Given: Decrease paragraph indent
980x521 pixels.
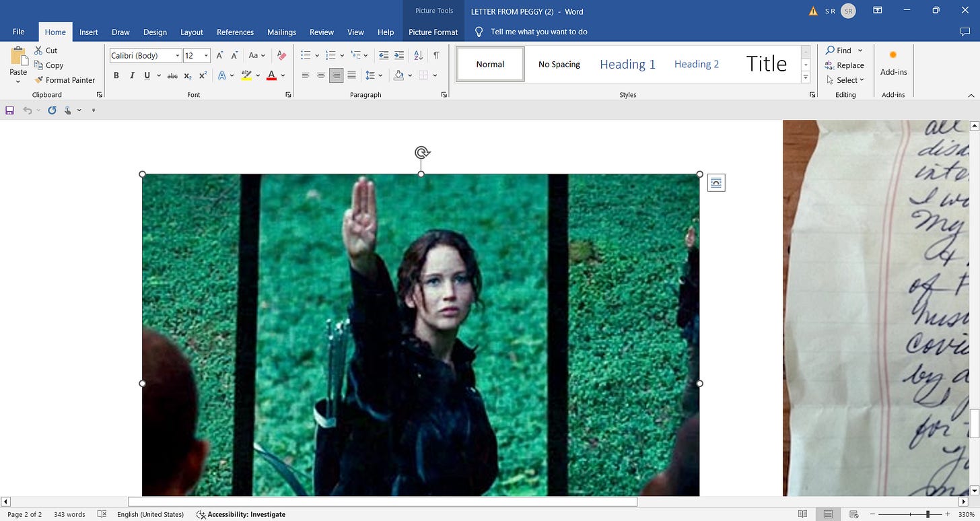Looking at the screenshot, I should click(x=384, y=56).
